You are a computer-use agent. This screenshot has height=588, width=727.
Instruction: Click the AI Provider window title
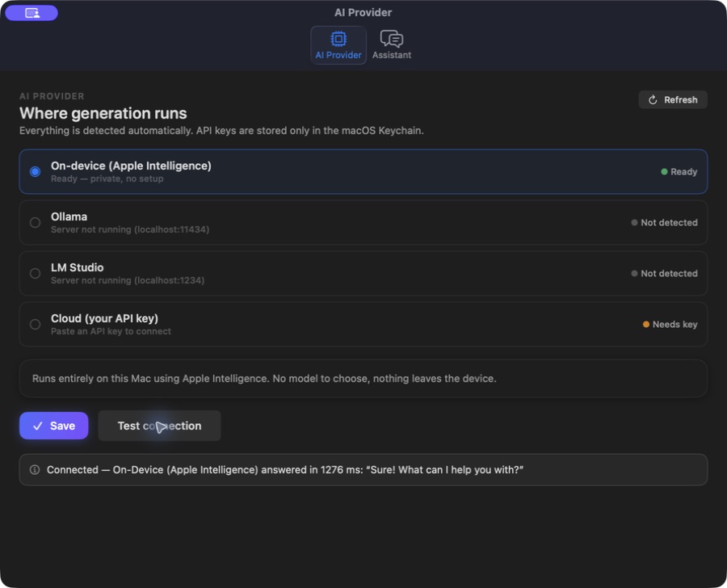point(363,13)
